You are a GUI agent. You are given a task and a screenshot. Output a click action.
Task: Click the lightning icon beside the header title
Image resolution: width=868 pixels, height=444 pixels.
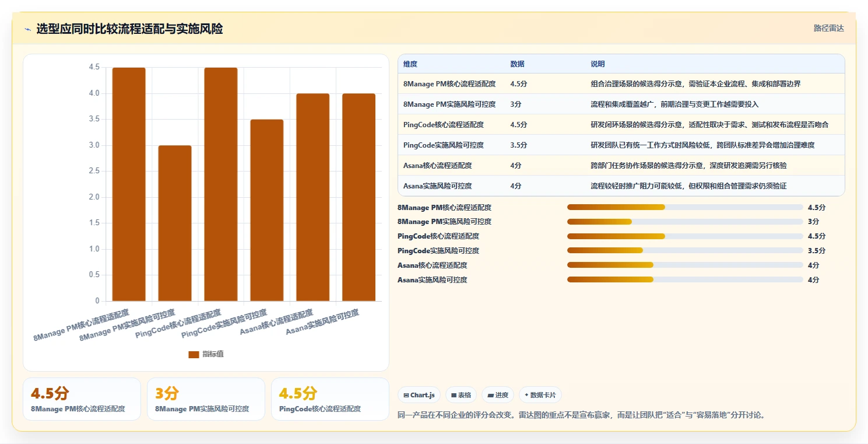pos(27,29)
